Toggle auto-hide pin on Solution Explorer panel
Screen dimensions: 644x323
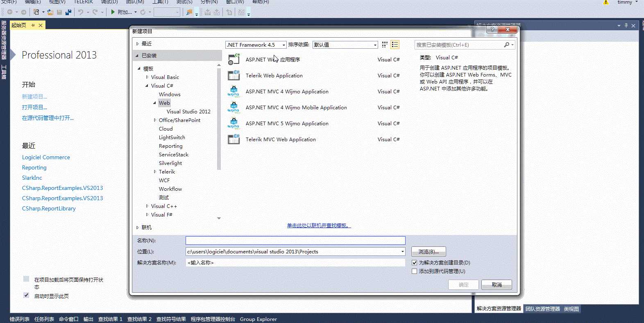pyautogui.click(x=626, y=25)
